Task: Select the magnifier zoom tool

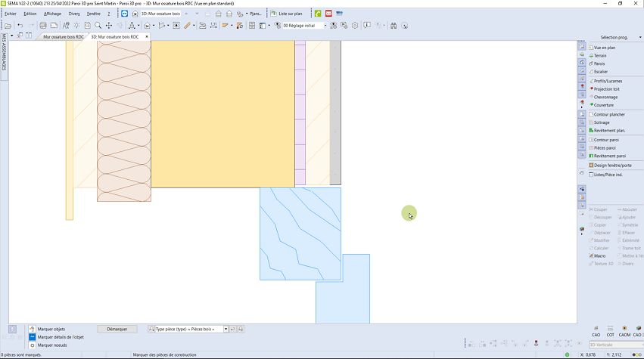Action: 98,26
